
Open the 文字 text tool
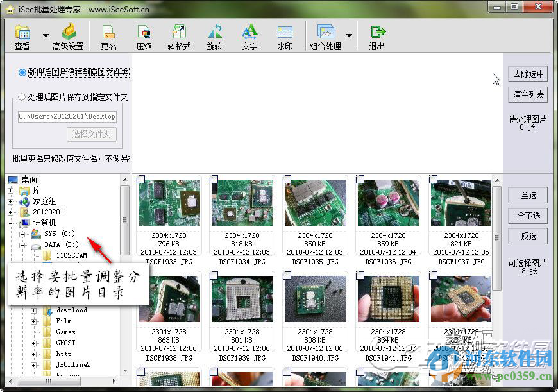(250, 35)
